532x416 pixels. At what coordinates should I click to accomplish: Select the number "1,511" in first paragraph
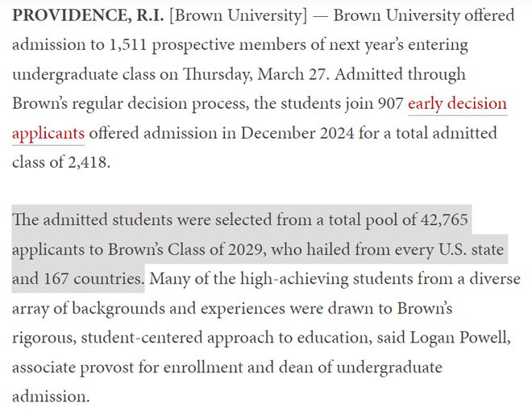point(128,45)
